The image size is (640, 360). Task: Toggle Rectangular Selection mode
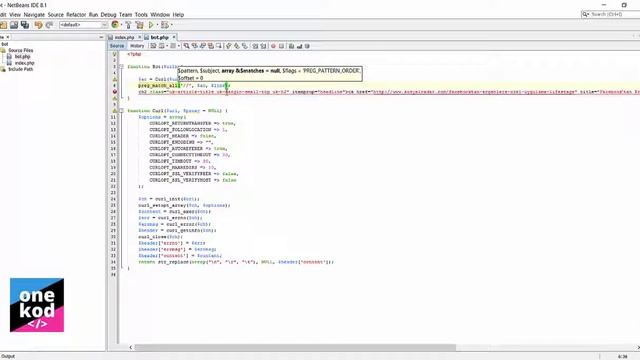click(219, 46)
